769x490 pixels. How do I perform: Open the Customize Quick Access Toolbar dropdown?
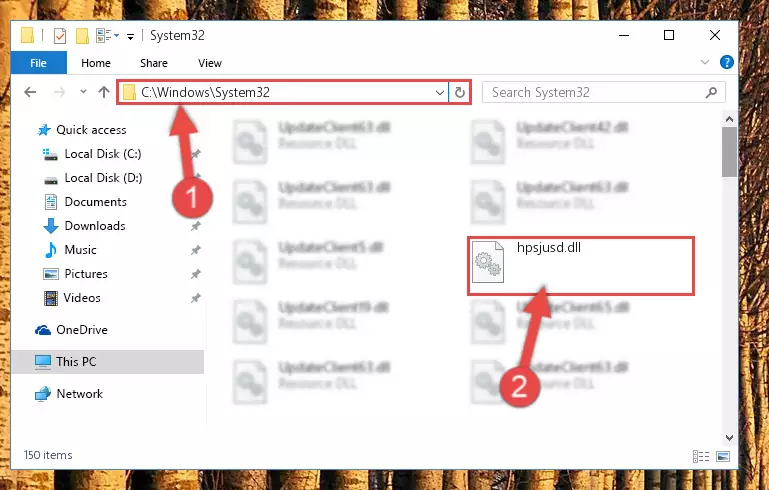(x=130, y=36)
